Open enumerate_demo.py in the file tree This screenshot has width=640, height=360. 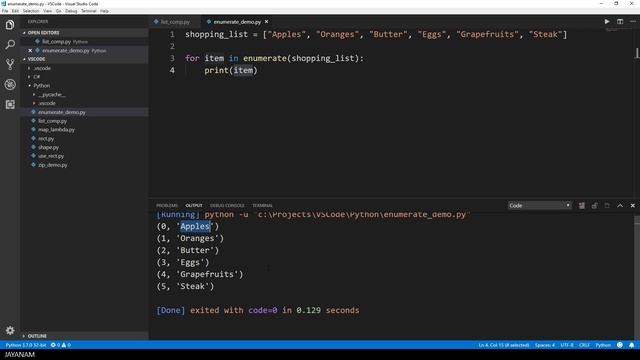pos(62,112)
